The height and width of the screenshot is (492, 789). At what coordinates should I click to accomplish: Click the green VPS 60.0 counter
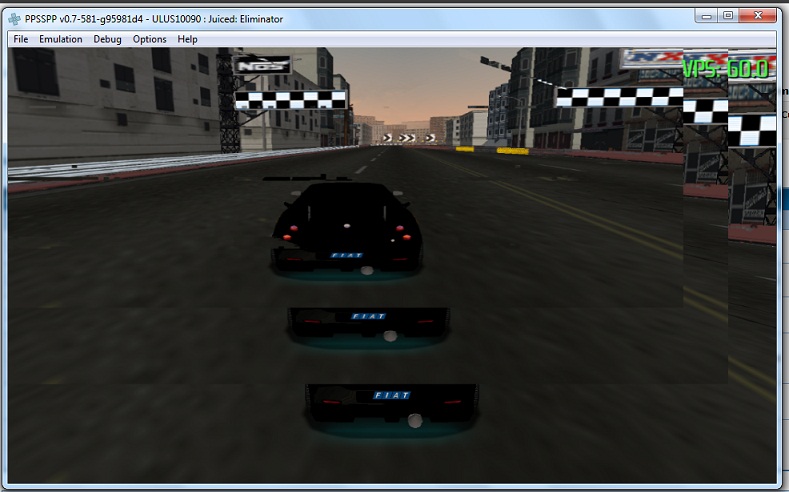click(x=725, y=69)
